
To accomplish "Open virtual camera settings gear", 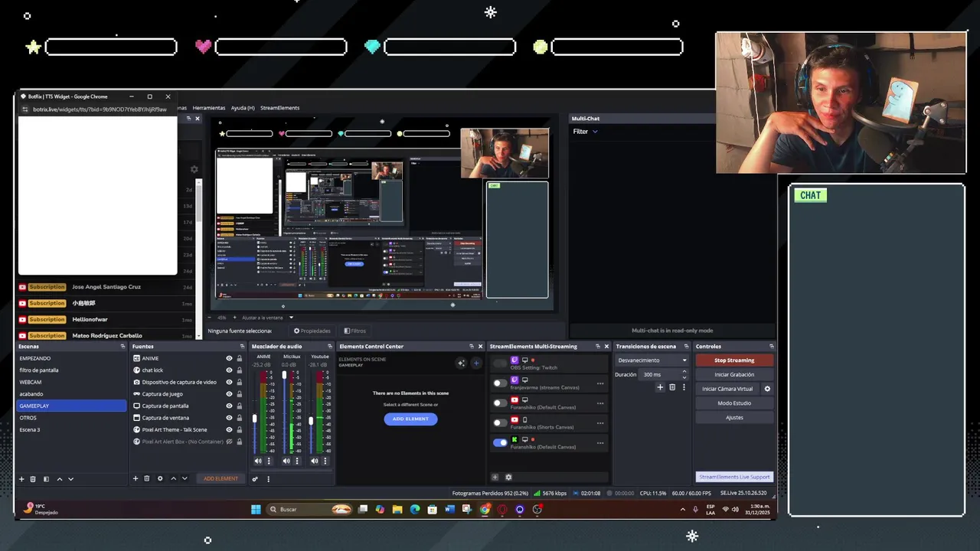I will pos(767,389).
